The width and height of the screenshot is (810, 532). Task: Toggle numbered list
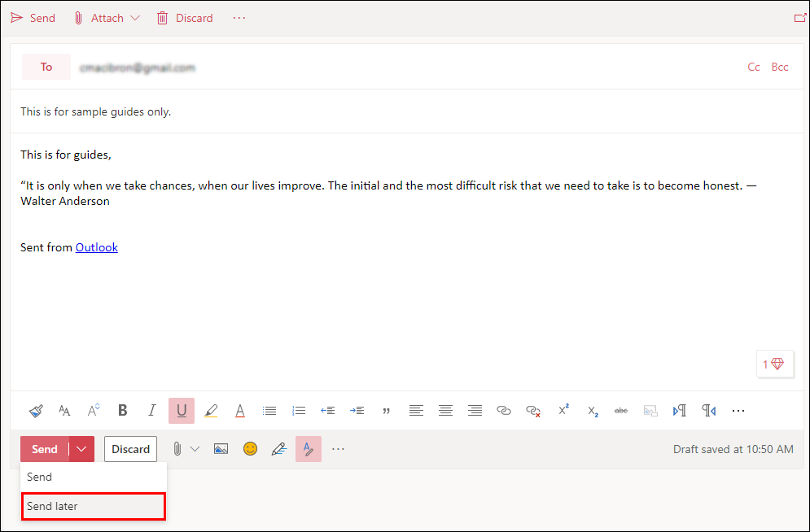tap(299, 411)
